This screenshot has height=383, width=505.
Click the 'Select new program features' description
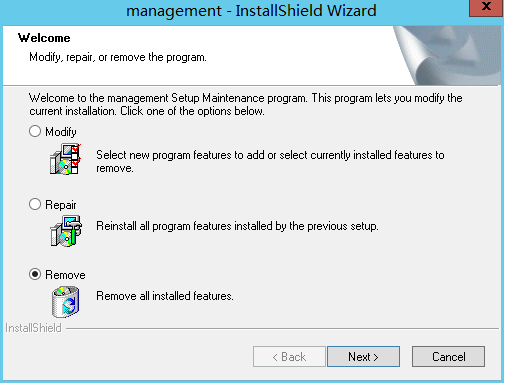point(270,161)
